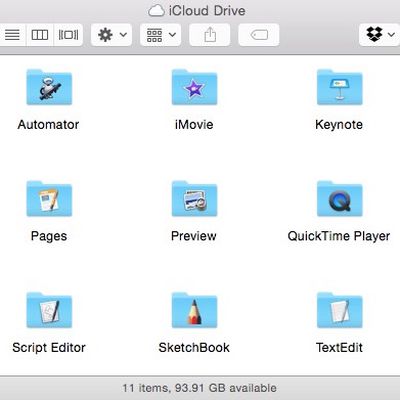Open the TextEdit folder
This screenshot has height=400, width=400.
pyautogui.click(x=339, y=310)
